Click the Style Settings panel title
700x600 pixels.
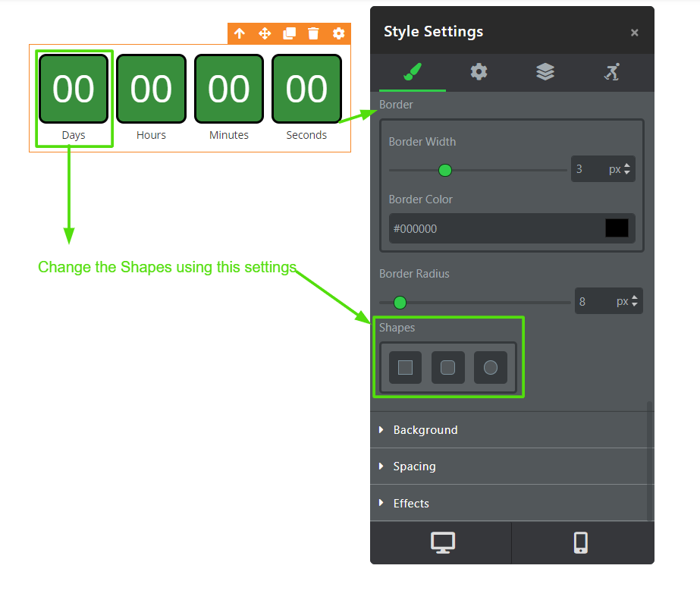[434, 32]
